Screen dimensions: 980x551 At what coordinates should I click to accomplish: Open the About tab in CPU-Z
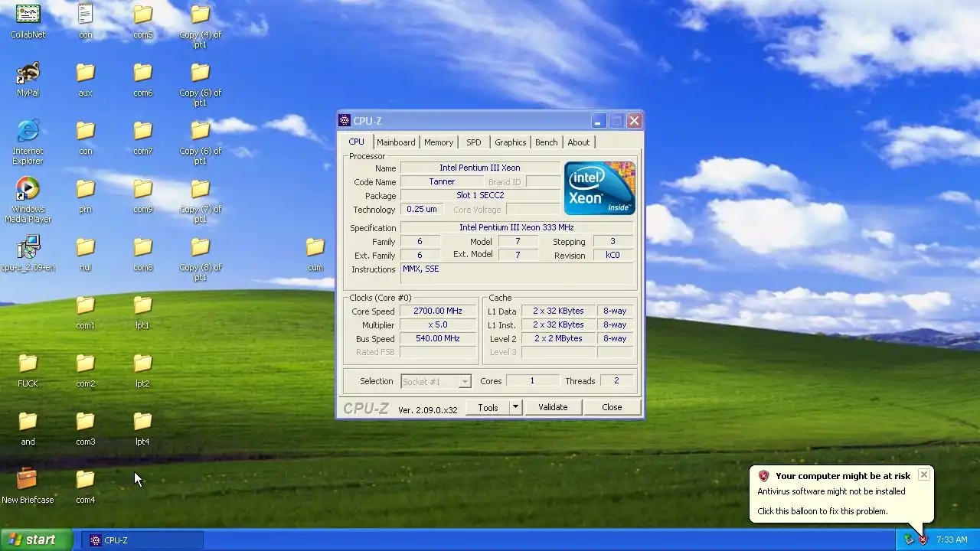tap(579, 142)
